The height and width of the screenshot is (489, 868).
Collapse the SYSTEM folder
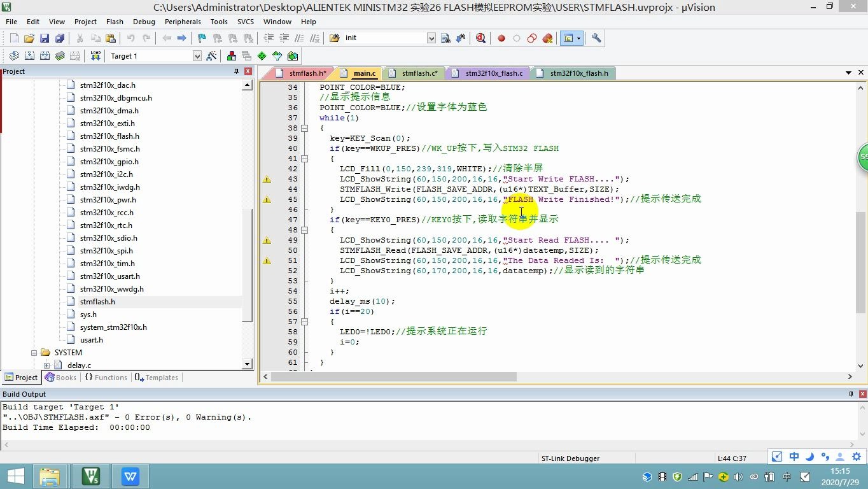[34, 352]
